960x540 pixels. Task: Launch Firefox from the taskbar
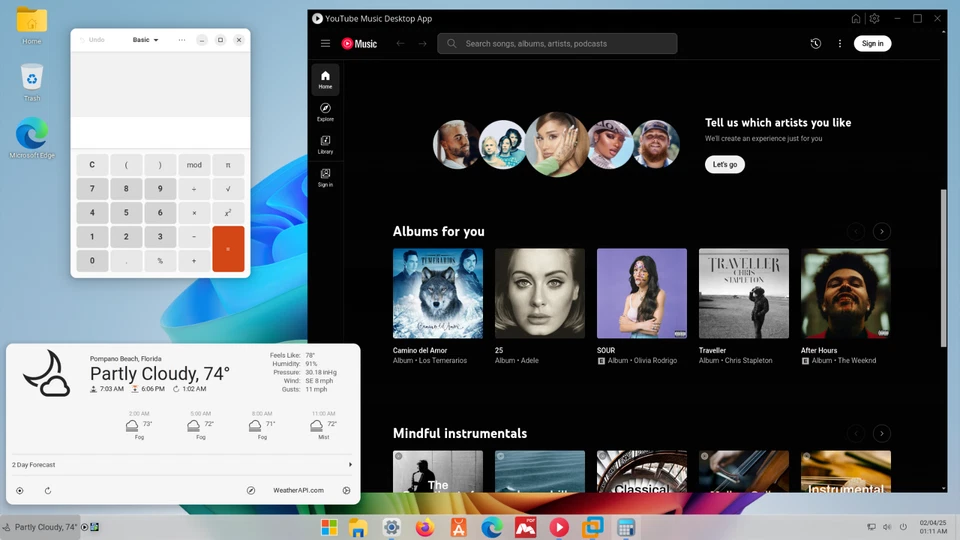point(425,527)
